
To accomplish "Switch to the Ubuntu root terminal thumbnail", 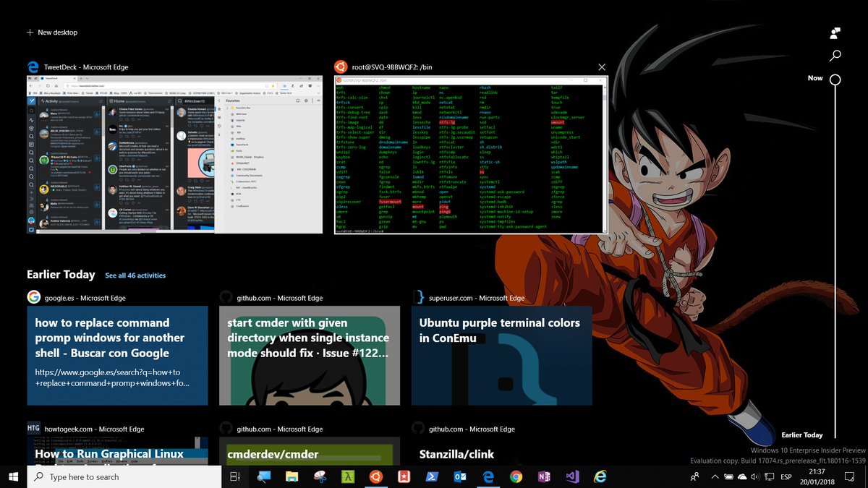I will [x=471, y=155].
